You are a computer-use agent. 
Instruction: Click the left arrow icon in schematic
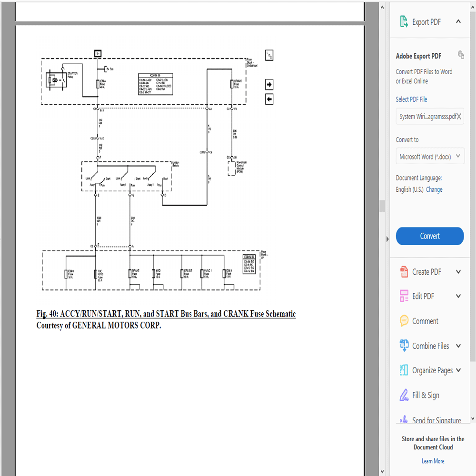(x=269, y=99)
